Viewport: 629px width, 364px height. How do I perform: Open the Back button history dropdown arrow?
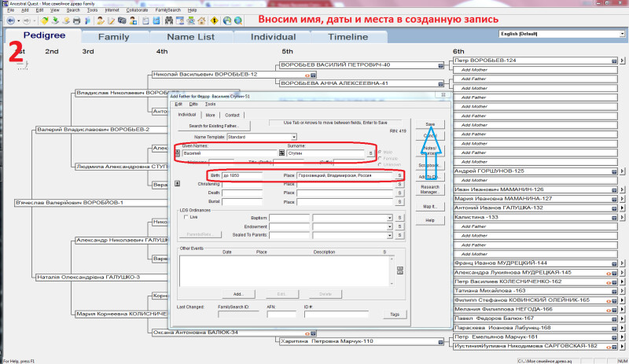18,21
